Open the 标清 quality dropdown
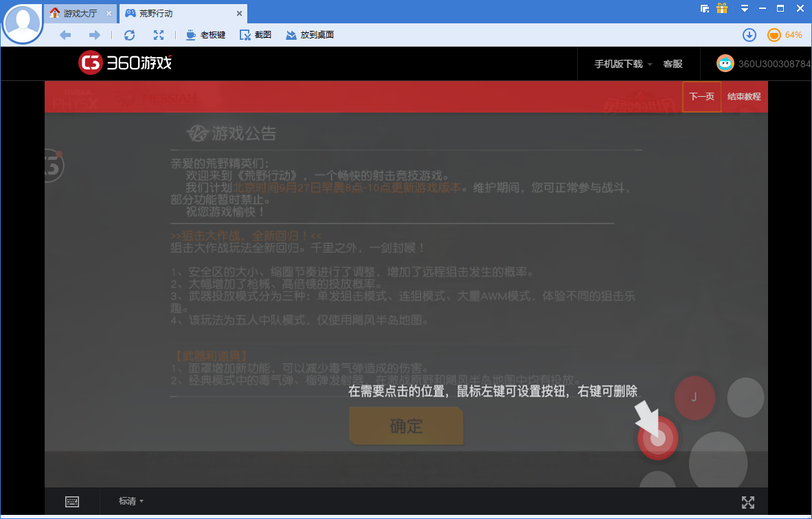Image resolution: width=812 pixels, height=519 pixels. click(x=131, y=501)
